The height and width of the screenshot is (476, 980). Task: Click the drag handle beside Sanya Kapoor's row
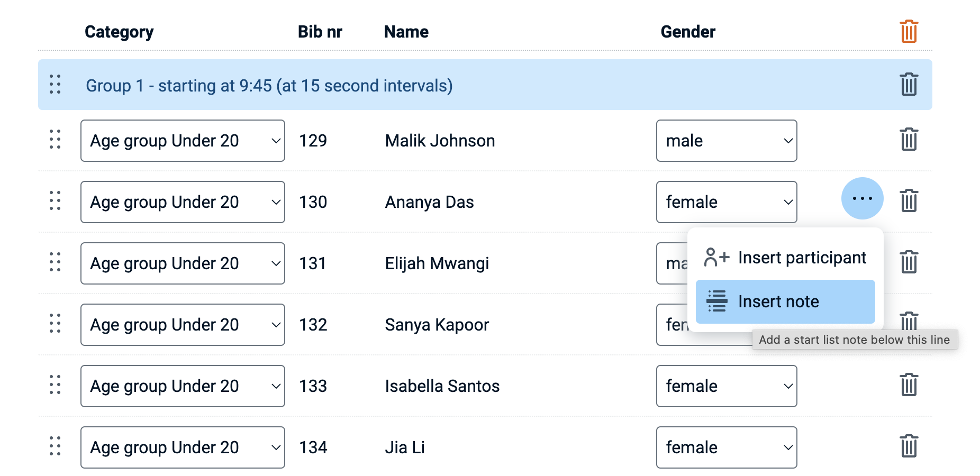(55, 324)
